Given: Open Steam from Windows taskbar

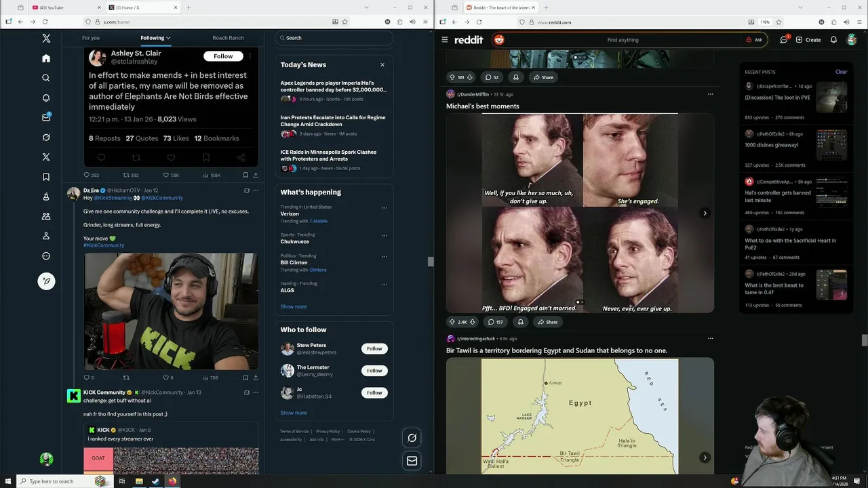Looking at the screenshot, I should [155, 481].
